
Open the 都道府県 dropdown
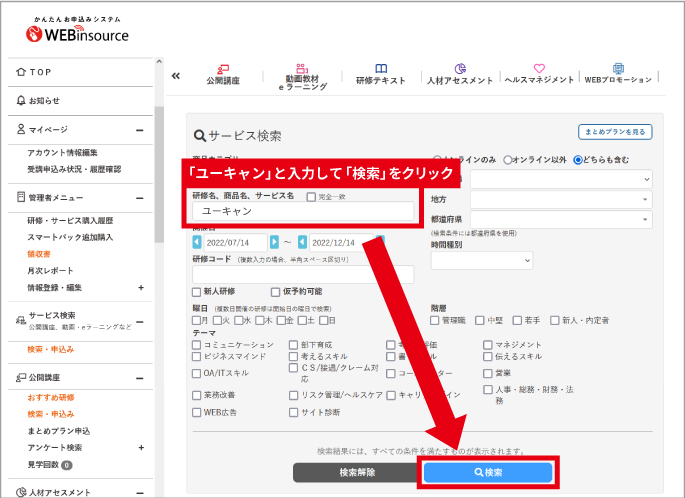tap(561, 219)
